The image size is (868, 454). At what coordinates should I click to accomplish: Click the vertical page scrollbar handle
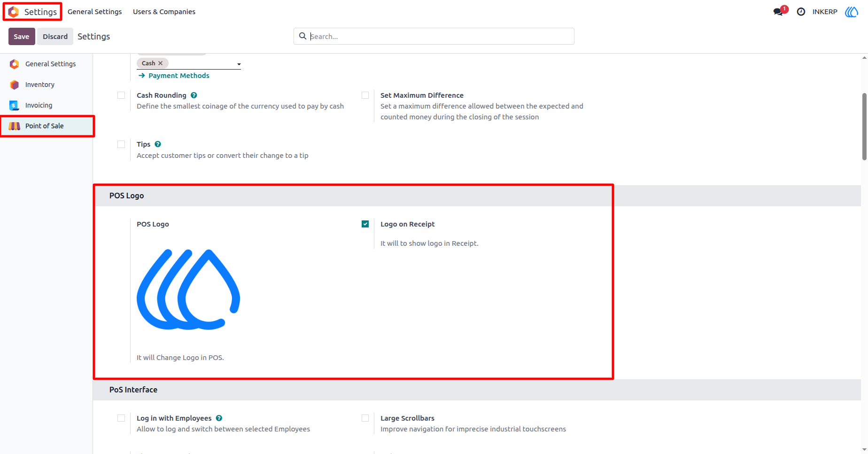point(864,126)
